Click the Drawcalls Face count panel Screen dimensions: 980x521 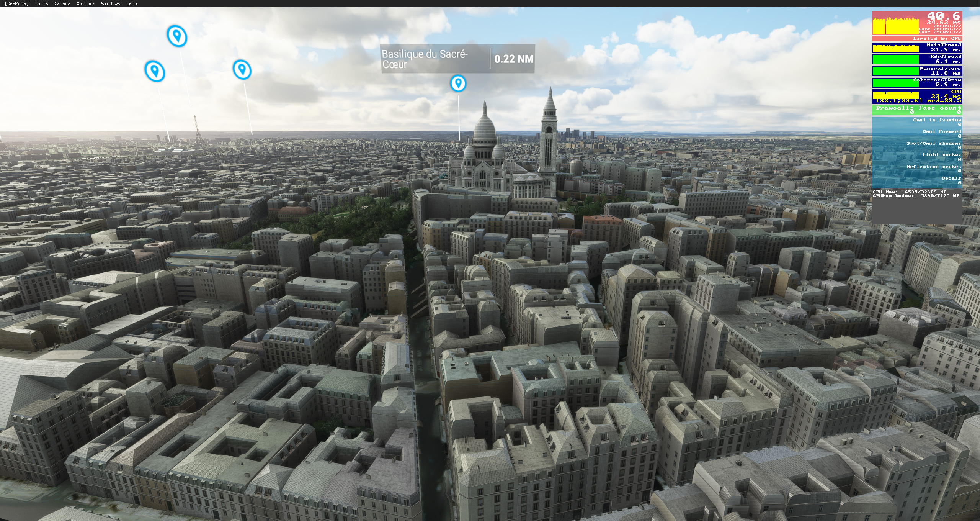[x=916, y=110]
